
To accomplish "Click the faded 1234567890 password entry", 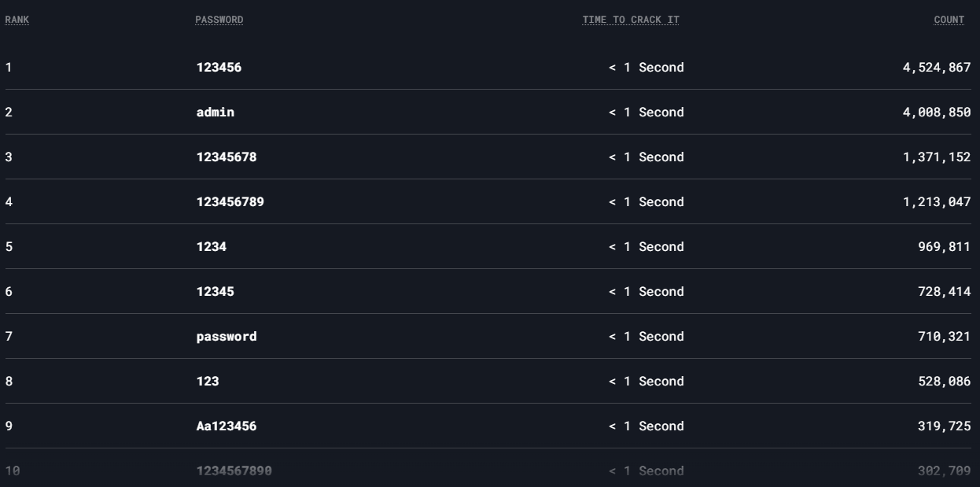I will coord(234,471).
